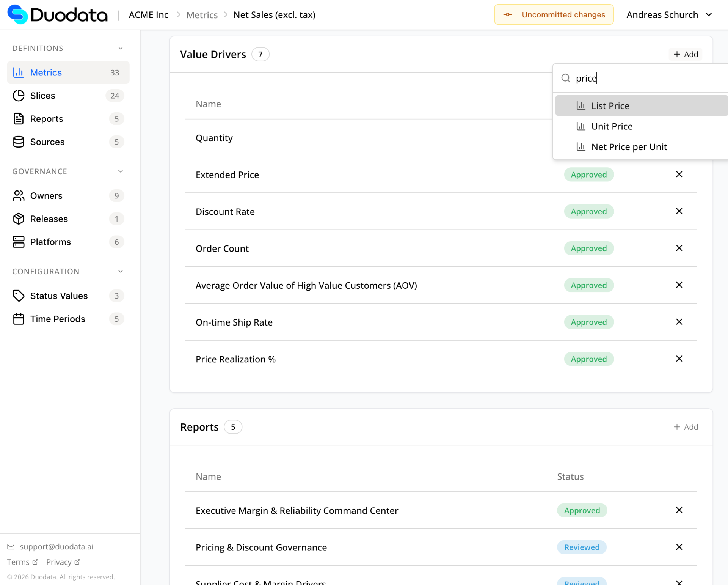
Task: Click the Time Periods calendar icon
Action: click(18, 319)
